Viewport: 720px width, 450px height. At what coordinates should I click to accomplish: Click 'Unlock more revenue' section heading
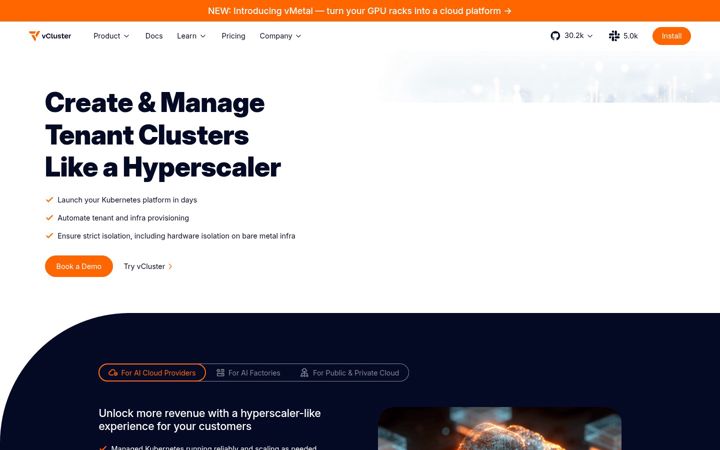210,420
